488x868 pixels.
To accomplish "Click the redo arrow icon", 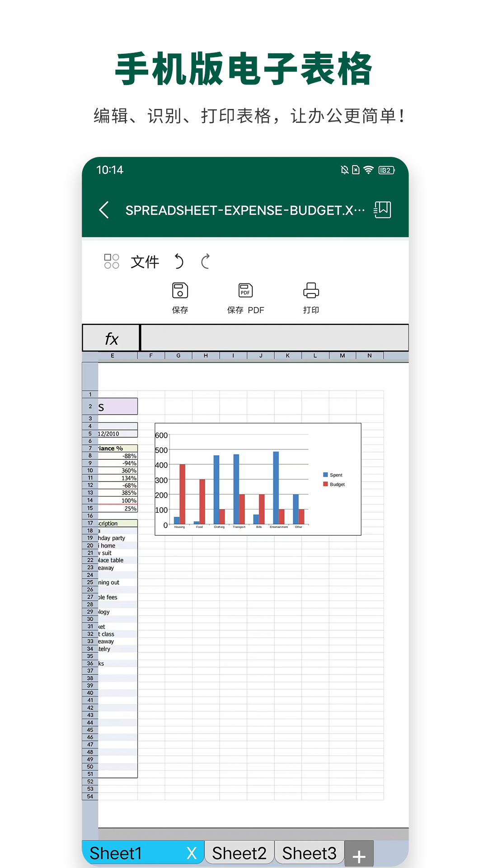I will (206, 261).
